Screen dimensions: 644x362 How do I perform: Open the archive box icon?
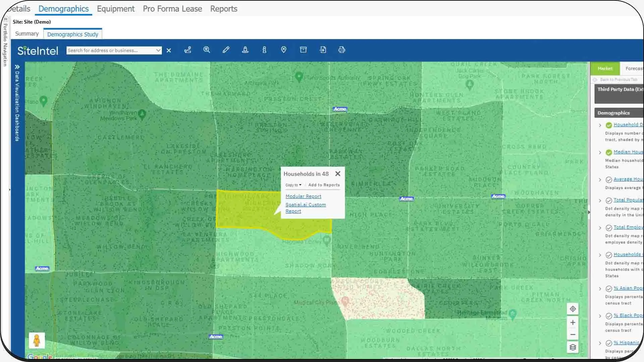coord(303,50)
